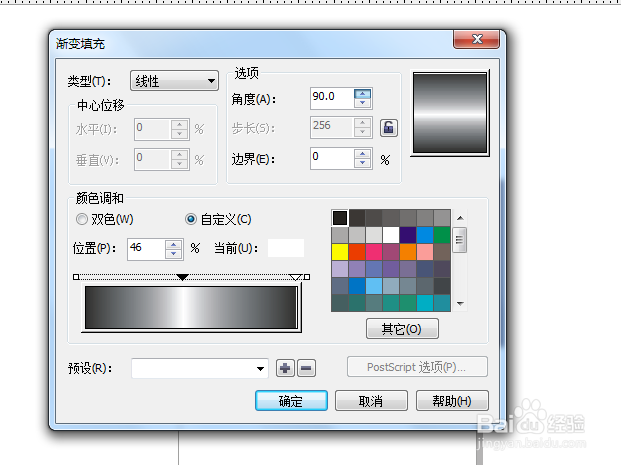621x465 pixels.
Task: Click the custom gradient preview bar
Action: 191,308
